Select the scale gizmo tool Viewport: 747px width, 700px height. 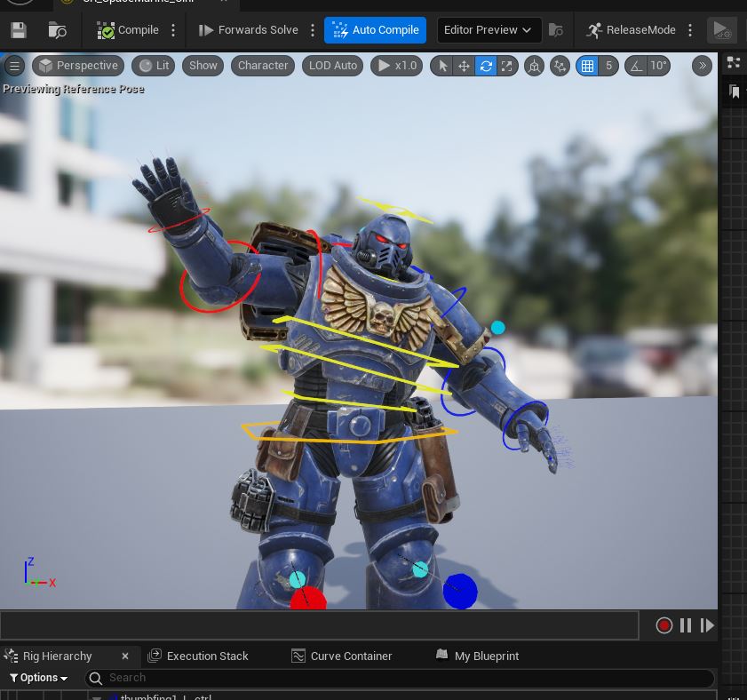pos(507,66)
